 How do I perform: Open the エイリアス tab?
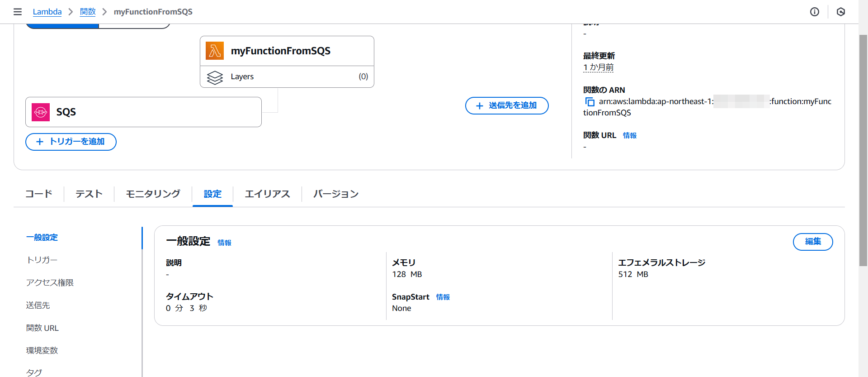pyautogui.click(x=267, y=194)
